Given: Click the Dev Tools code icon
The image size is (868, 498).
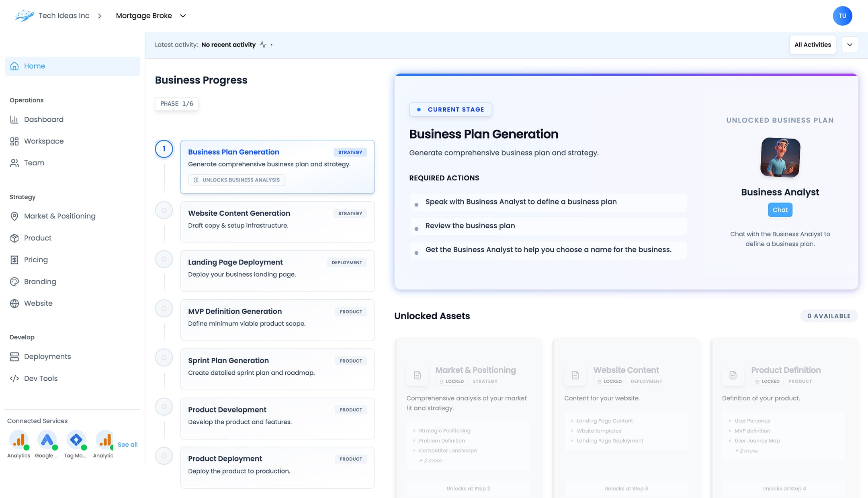Looking at the screenshot, I should 14,378.
